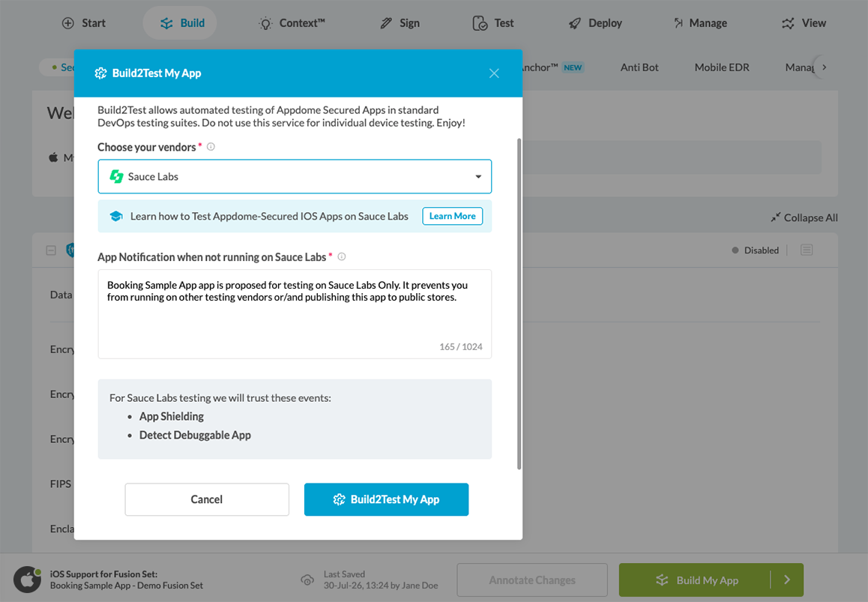Click the Context lightbulb icon
868x602 pixels.
(x=265, y=23)
